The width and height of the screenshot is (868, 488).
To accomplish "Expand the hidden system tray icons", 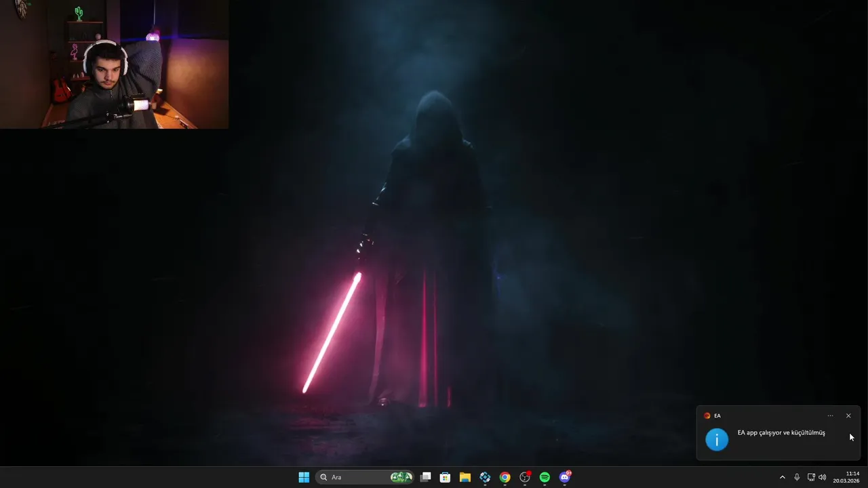I will pos(782,477).
